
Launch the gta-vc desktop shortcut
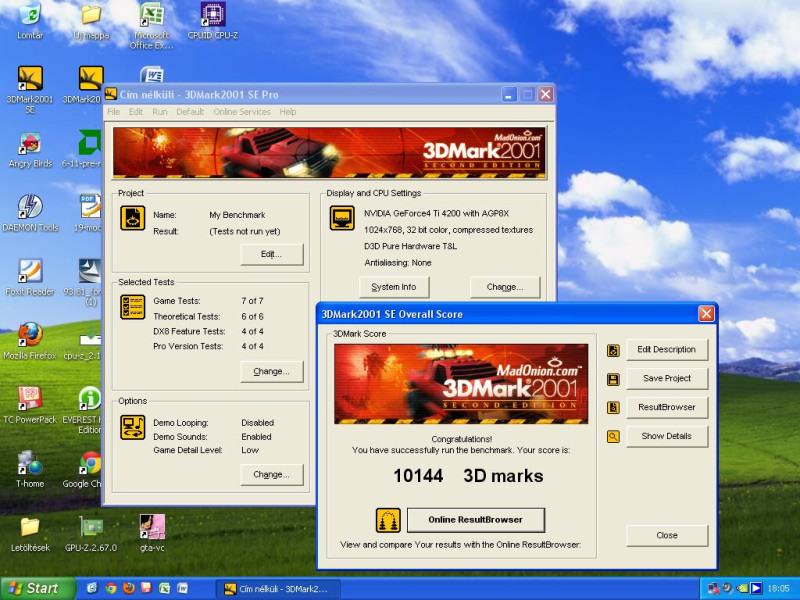click(152, 534)
